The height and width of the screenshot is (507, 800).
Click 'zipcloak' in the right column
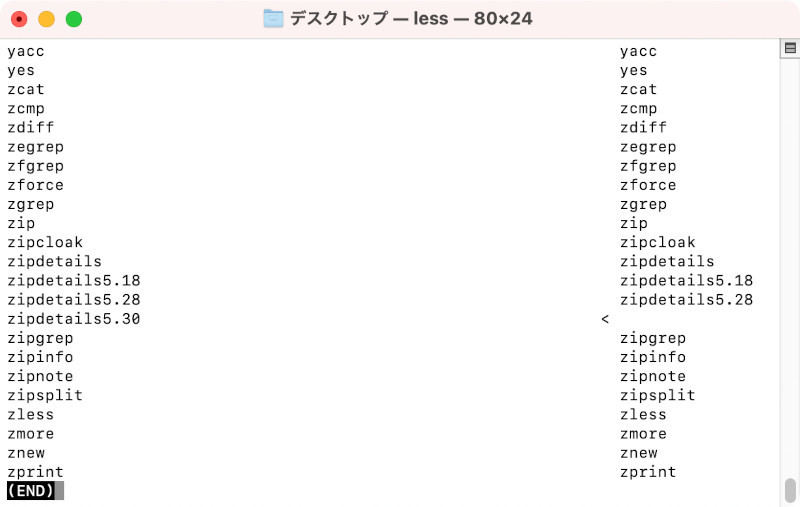click(658, 242)
